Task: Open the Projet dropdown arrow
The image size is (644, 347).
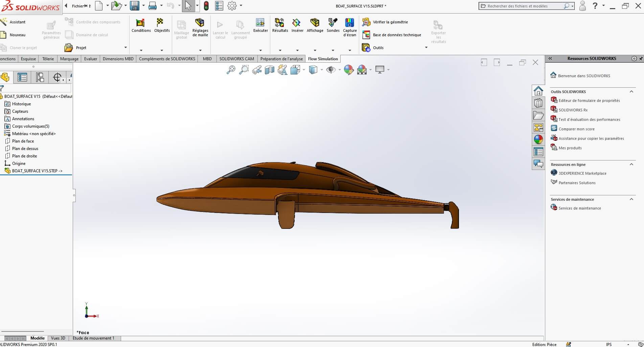Action: coord(125,48)
